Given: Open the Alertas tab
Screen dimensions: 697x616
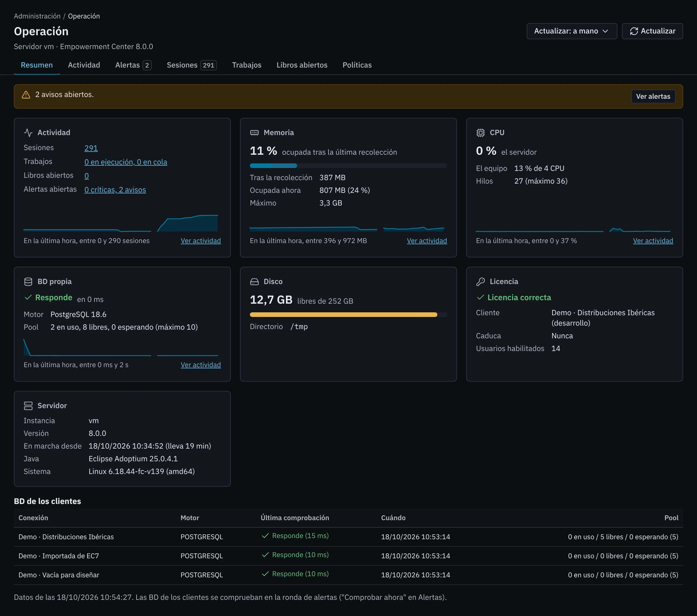Looking at the screenshot, I should coord(133,65).
